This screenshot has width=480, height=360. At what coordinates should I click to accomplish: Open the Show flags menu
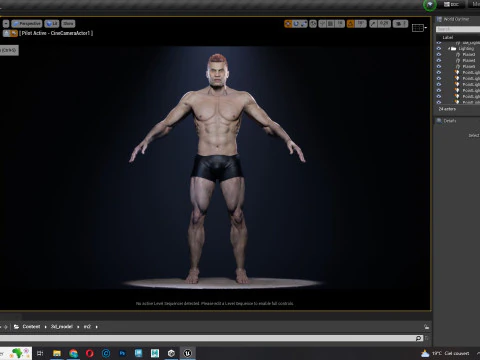[68, 24]
